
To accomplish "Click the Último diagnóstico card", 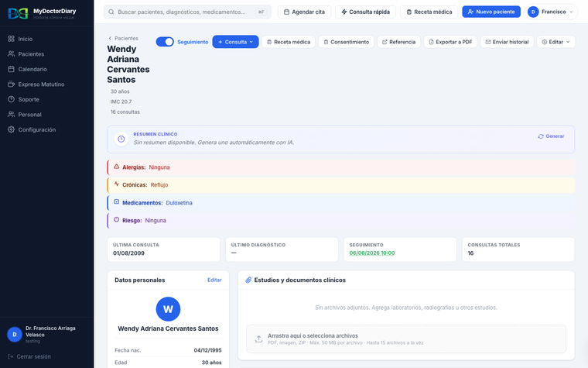I will (x=282, y=249).
